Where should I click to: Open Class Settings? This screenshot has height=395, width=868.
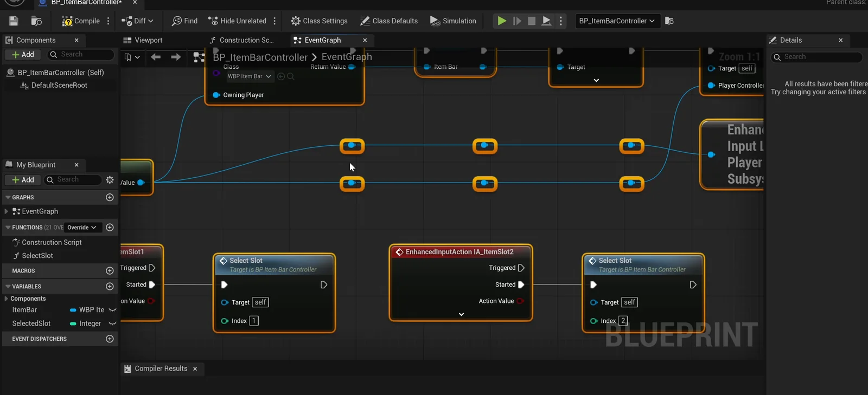pos(319,21)
